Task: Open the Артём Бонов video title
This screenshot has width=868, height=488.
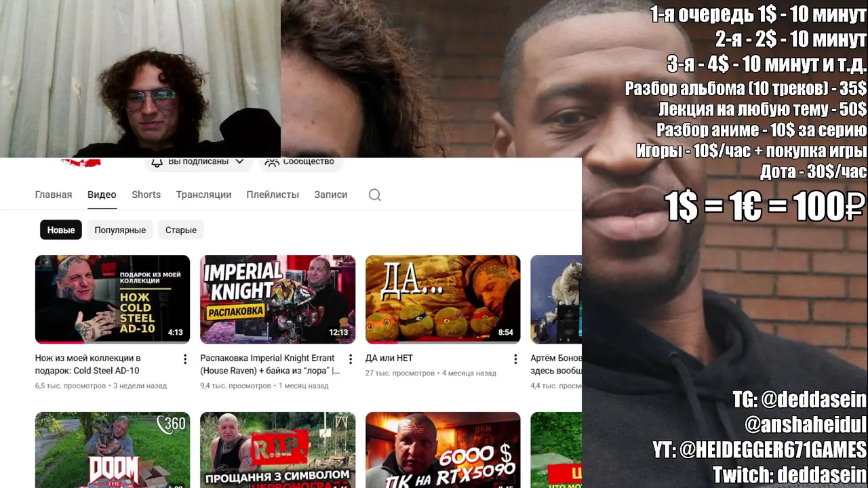Action: 556,364
